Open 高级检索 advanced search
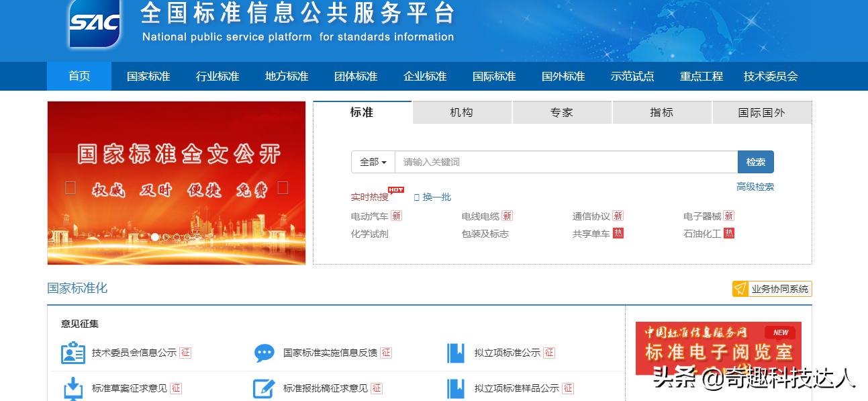868x401 pixels. pyautogui.click(x=756, y=186)
